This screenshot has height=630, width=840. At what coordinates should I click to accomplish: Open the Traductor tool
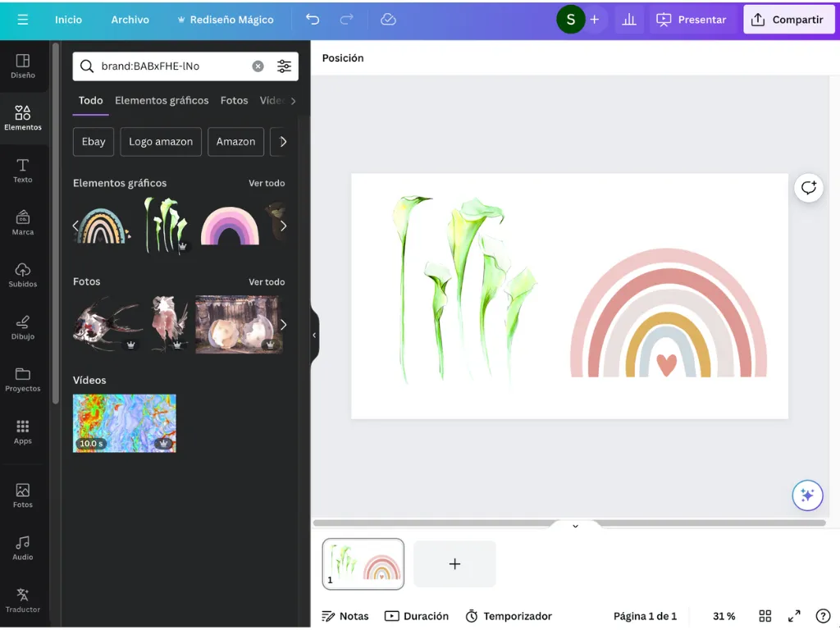click(22, 600)
